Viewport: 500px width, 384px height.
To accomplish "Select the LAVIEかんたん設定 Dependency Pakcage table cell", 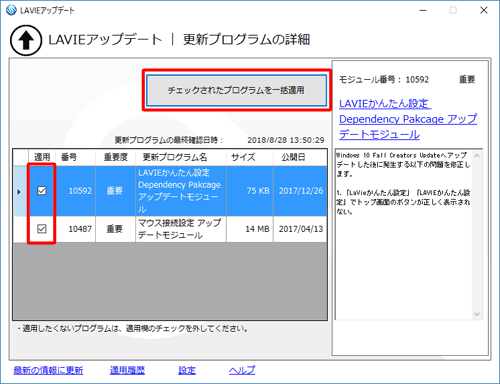I will 181,191.
